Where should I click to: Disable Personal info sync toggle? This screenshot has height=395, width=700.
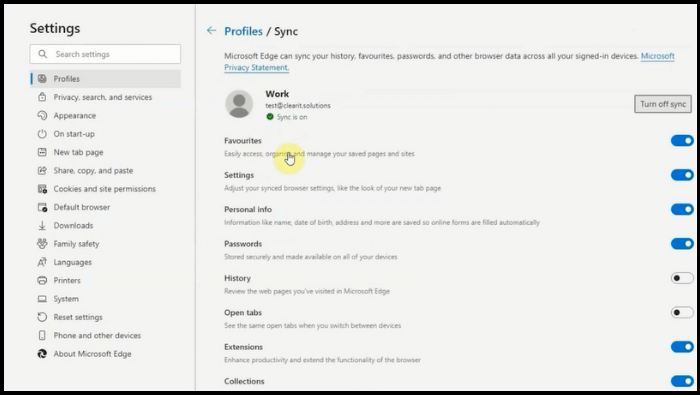tap(682, 209)
